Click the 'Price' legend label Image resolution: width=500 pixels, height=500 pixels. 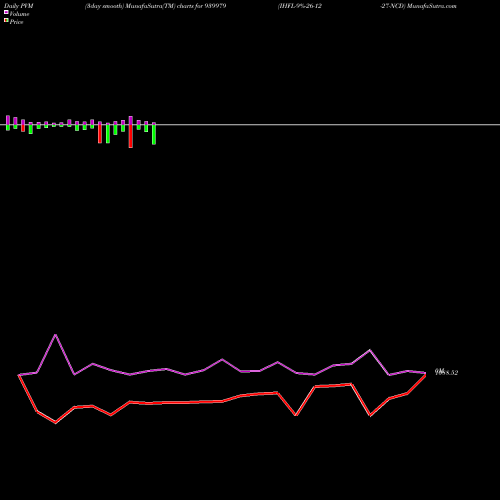(16, 22)
